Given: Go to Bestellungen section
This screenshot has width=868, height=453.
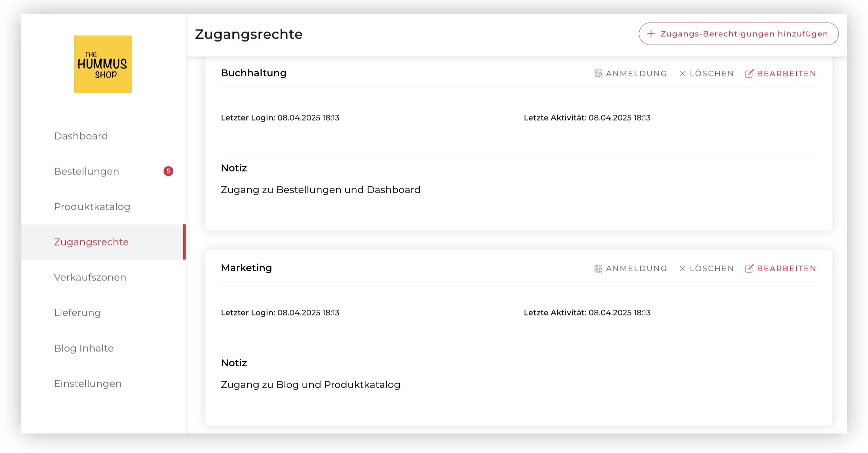Looking at the screenshot, I should (87, 171).
